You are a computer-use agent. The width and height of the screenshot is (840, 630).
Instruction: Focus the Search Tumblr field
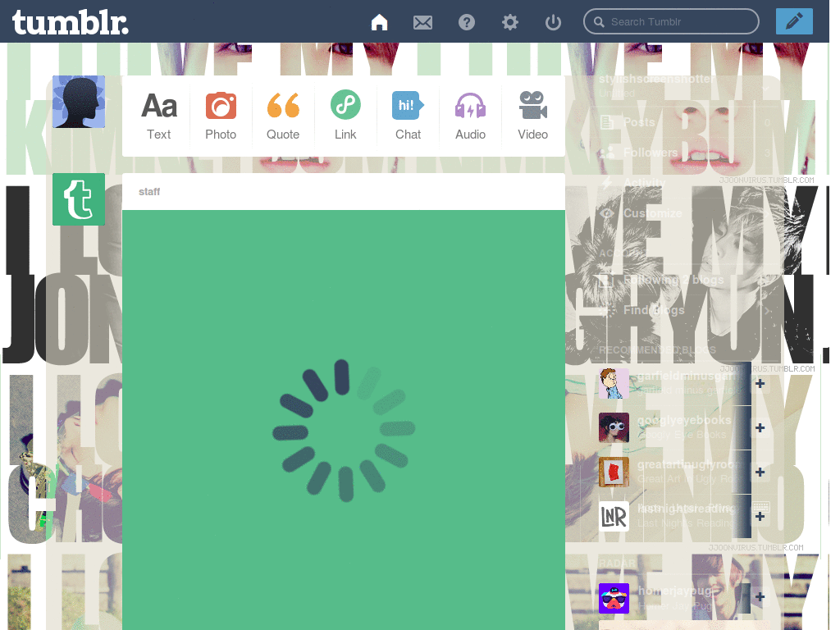coord(671,22)
